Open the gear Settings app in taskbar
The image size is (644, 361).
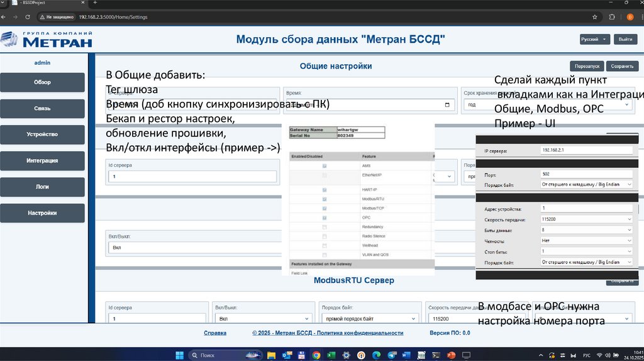point(347,355)
